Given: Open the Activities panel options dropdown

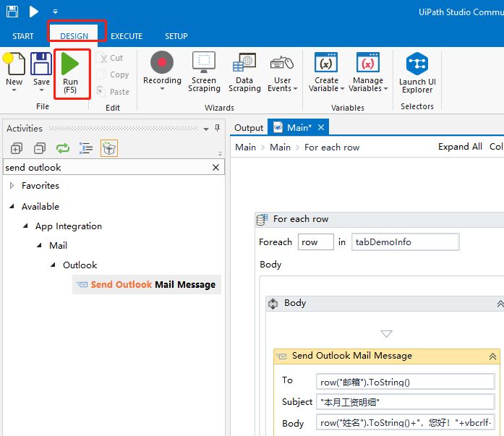Looking at the screenshot, I should (206, 129).
